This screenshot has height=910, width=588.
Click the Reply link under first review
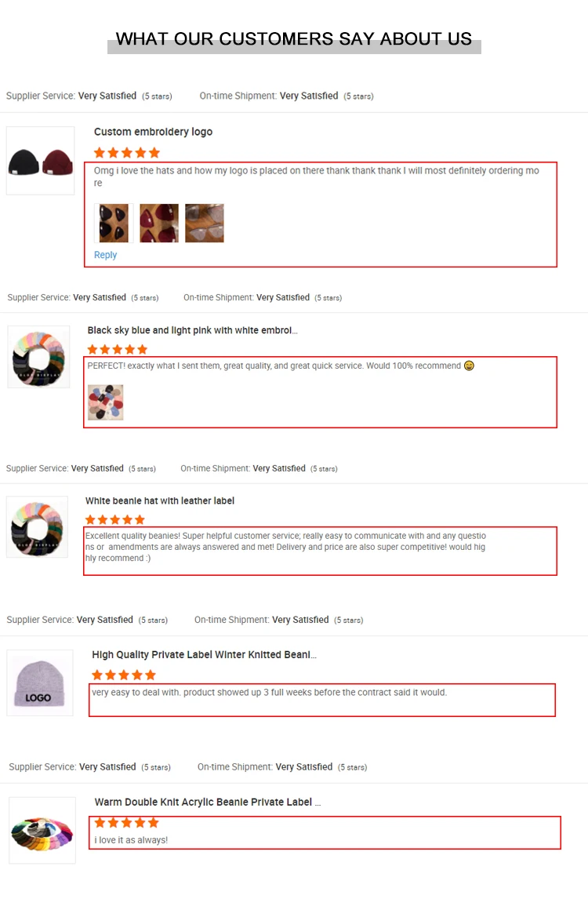[105, 255]
